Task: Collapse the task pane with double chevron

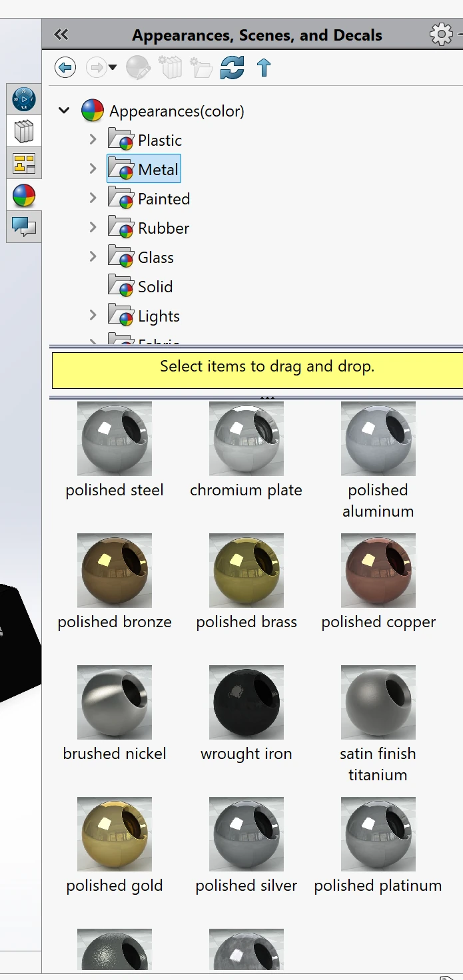Action: [x=61, y=35]
